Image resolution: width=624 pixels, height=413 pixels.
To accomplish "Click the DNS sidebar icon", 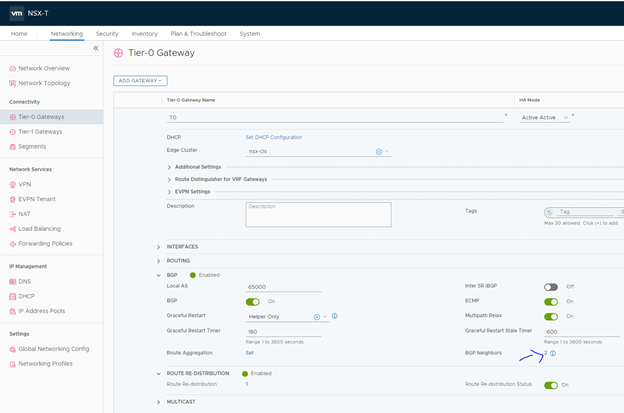I will coord(13,282).
